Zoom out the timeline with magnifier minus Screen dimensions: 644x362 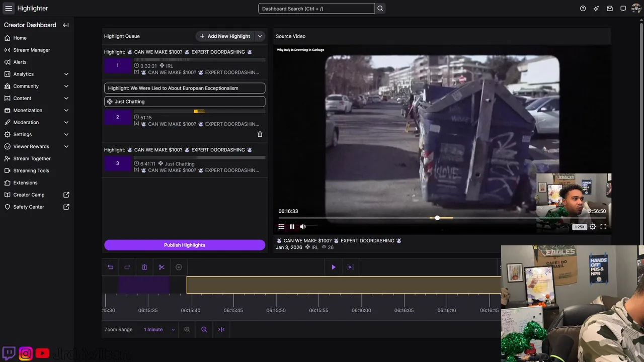pos(204,329)
